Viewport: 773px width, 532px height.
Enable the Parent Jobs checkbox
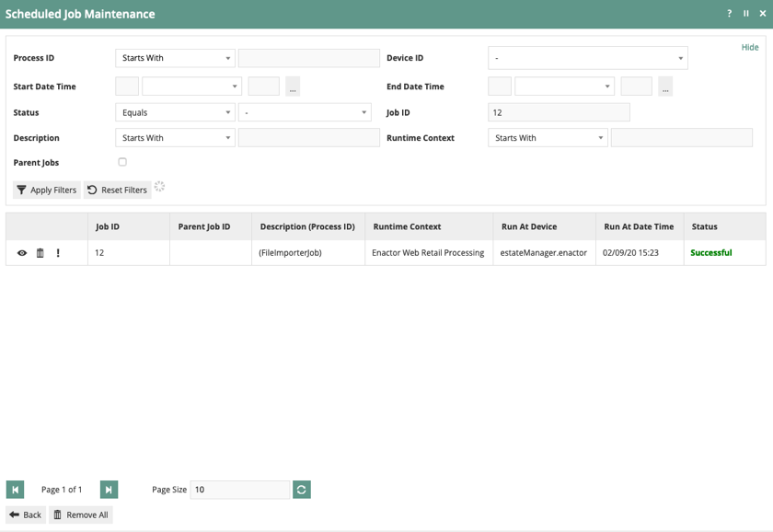122,162
